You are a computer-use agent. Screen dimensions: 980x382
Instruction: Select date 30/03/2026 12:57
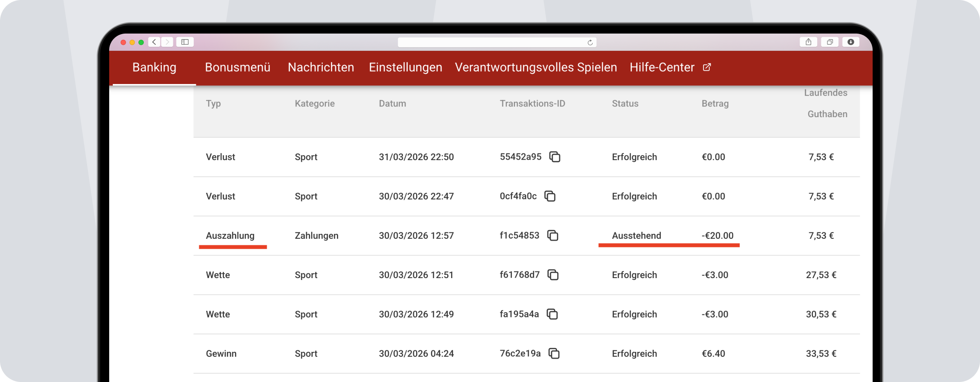click(416, 236)
